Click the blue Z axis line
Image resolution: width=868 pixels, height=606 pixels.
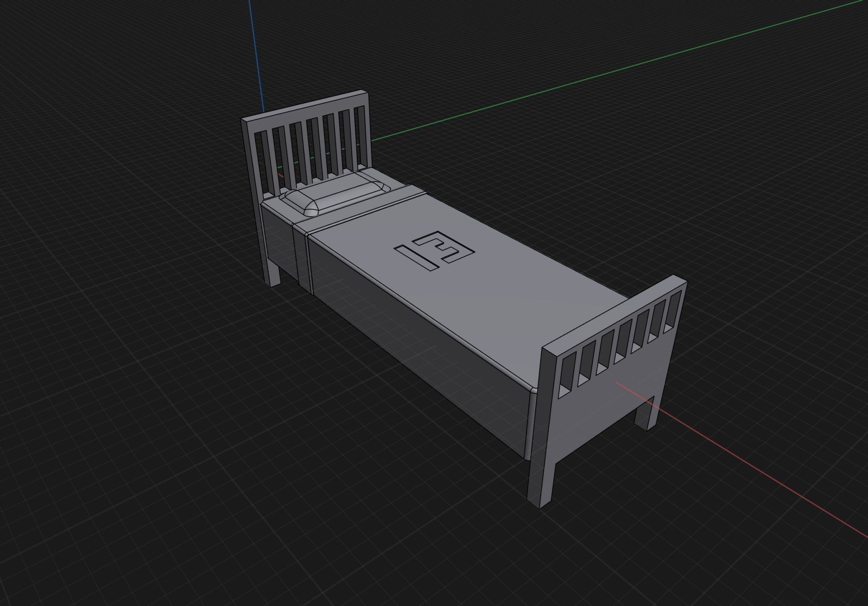click(256, 55)
